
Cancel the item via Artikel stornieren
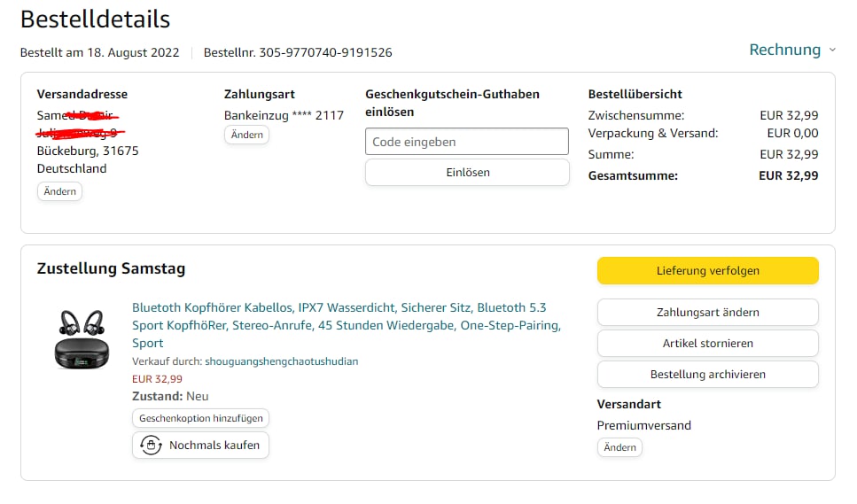pos(707,343)
